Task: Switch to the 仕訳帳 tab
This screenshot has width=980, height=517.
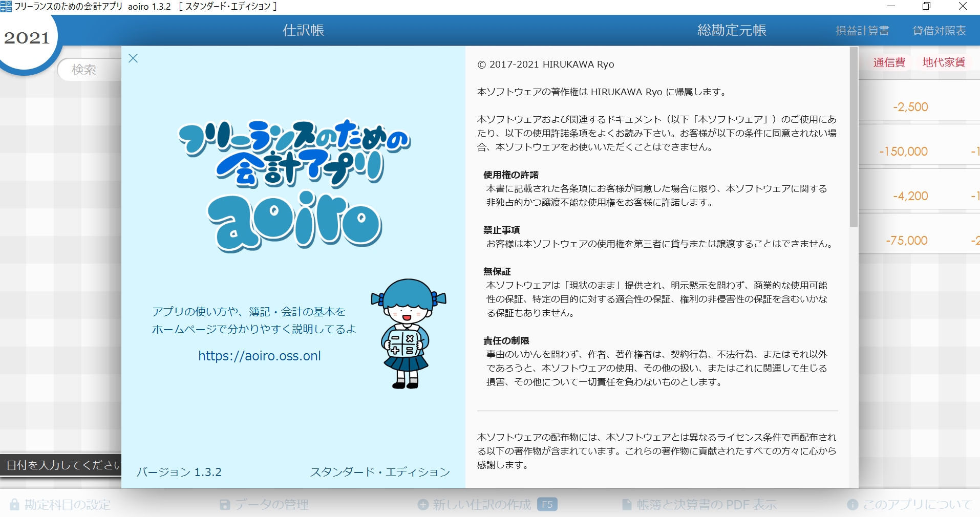Action: pyautogui.click(x=303, y=30)
